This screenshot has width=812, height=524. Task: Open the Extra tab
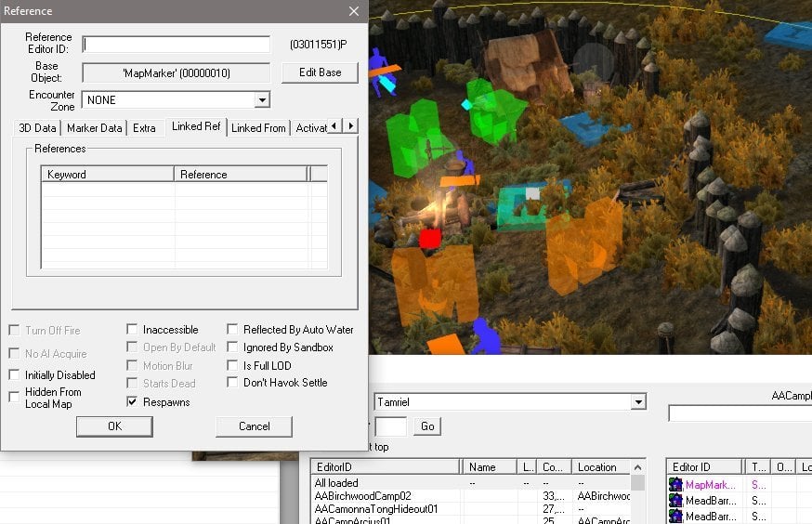coord(144,128)
